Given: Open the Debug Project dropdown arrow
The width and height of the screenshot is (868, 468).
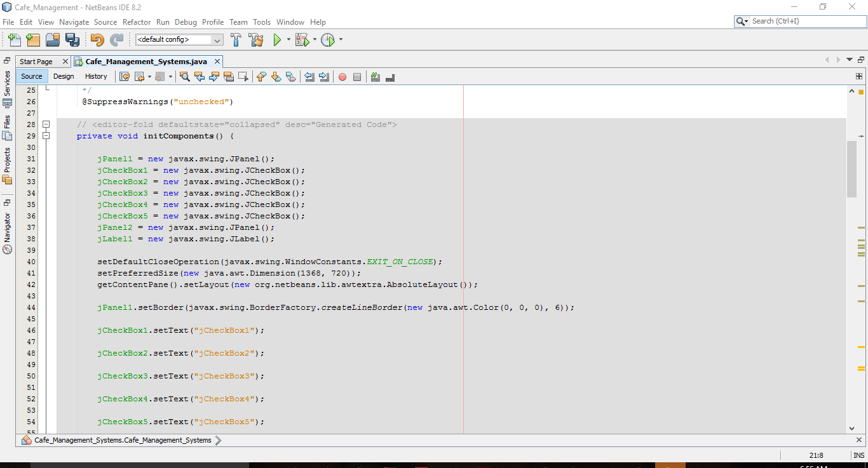Looking at the screenshot, I should 314,39.
